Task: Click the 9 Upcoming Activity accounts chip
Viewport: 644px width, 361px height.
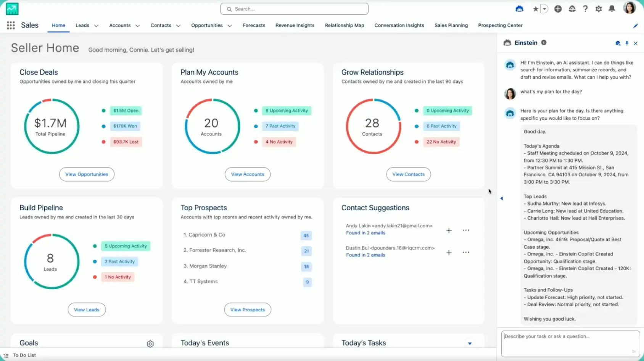Action: (x=287, y=111)
